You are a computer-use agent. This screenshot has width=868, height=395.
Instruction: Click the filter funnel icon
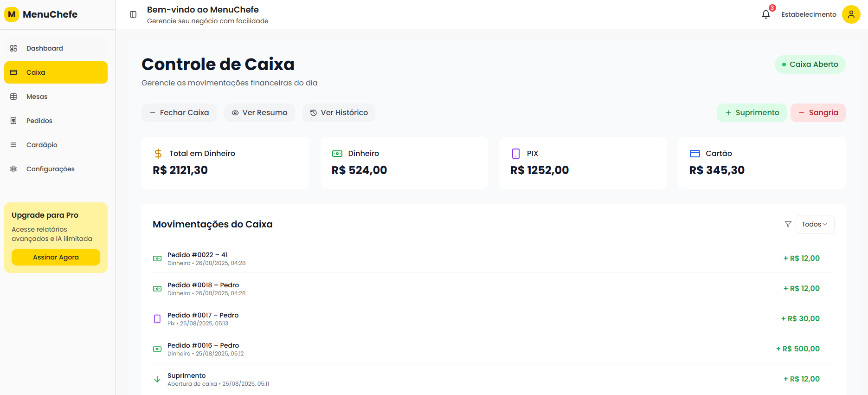[x=788, y=224]
